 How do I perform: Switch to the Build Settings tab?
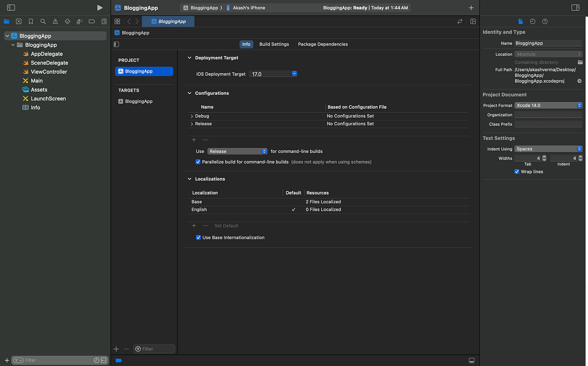tap(273, 44)
